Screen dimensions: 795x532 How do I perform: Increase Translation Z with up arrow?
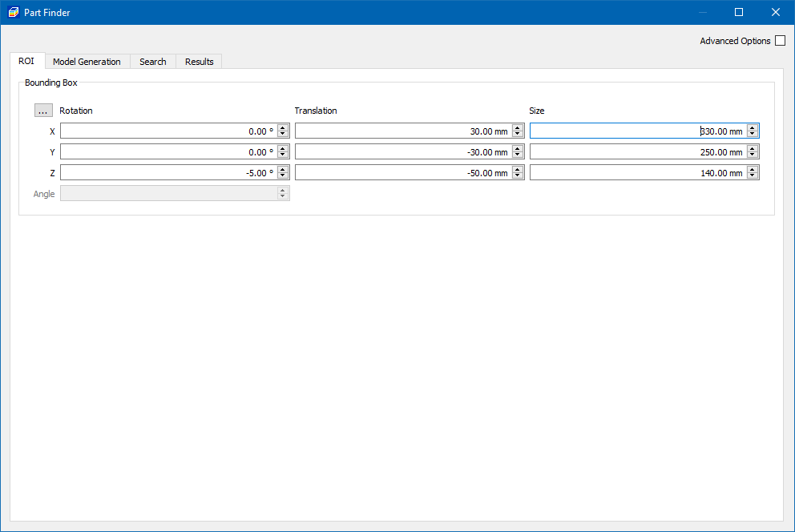point(518,169)
